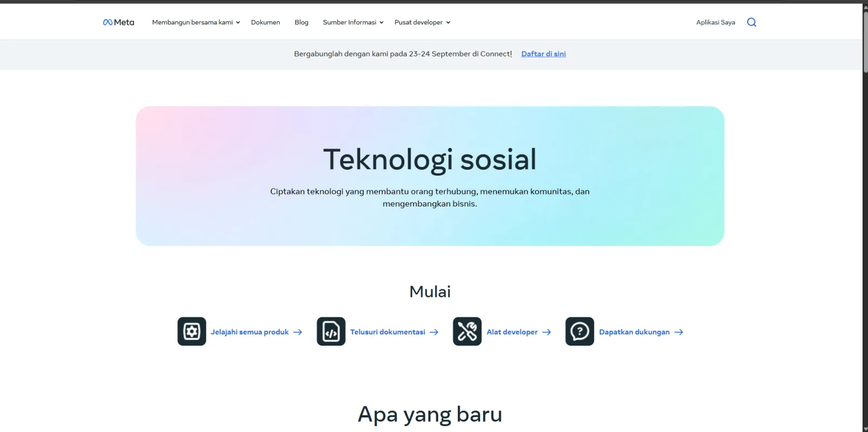Viewport: 868px width, 432px height.
Task: Click the vertical page scrollbar thumb
Action: 865,42
